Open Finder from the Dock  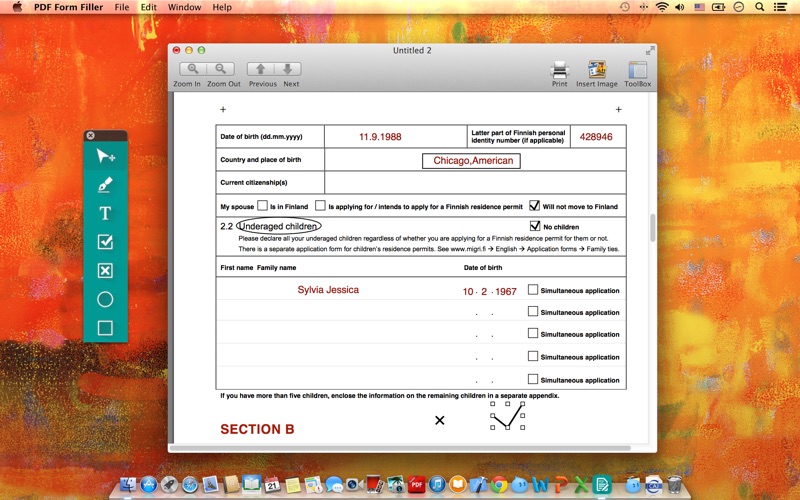coord(128,484)
